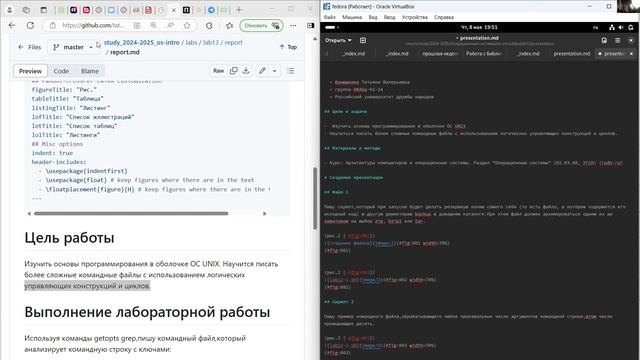Close the active presentation editor tab

[631, 53]
